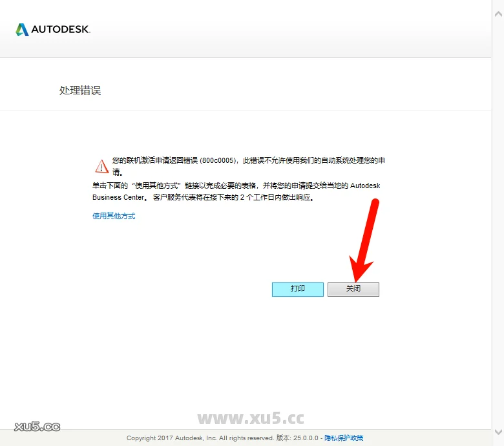Open the 使用其他方式 link
The width and height of the screenshot is (504, 446).
click(x=114, y=216)
